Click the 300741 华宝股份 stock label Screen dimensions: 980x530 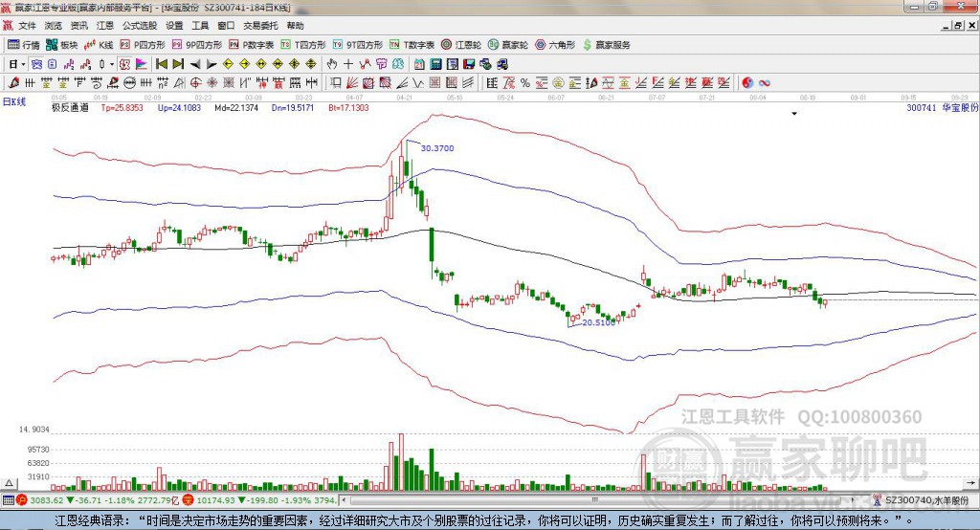coord(943,107)
